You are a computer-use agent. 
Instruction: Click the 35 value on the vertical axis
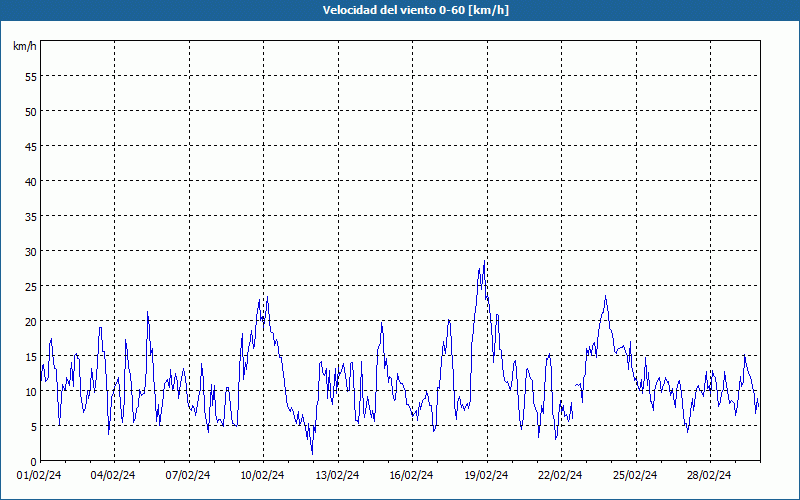(31, 217)
